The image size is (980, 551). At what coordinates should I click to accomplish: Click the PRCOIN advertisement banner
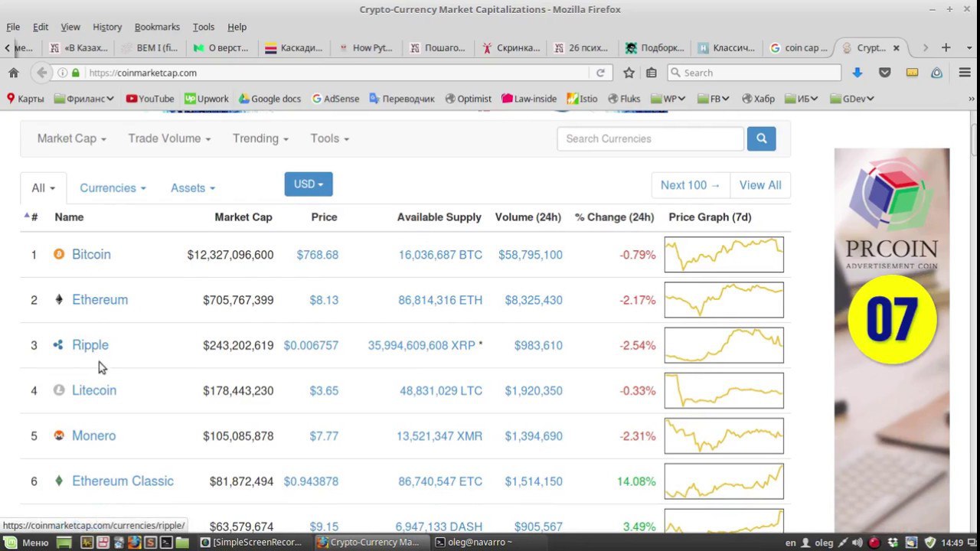892,339
